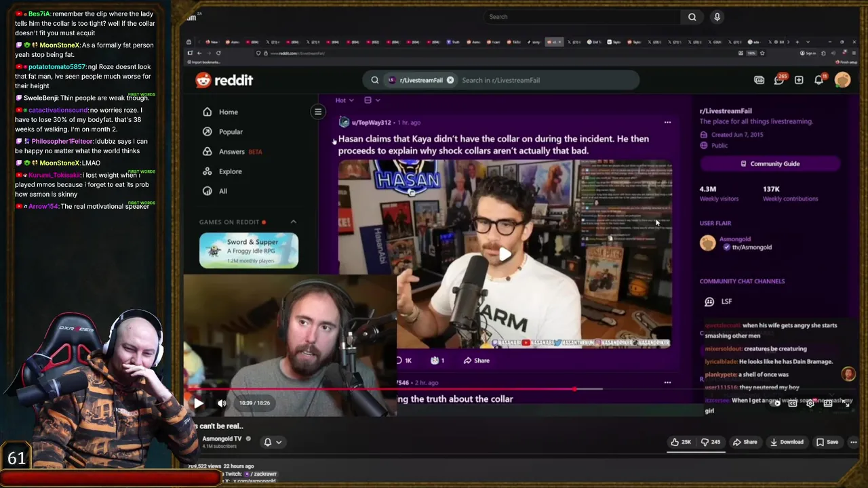Open YouTube player settings gear

point(810,403)
